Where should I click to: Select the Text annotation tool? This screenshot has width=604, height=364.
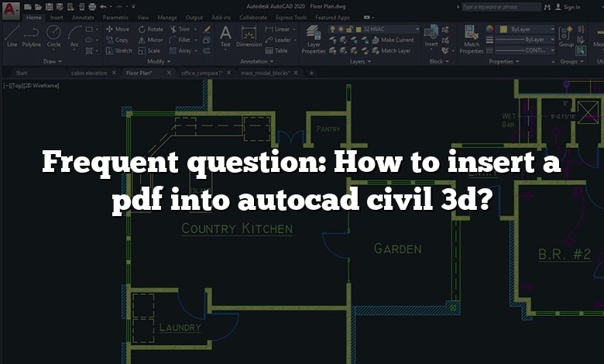[225, 36]
